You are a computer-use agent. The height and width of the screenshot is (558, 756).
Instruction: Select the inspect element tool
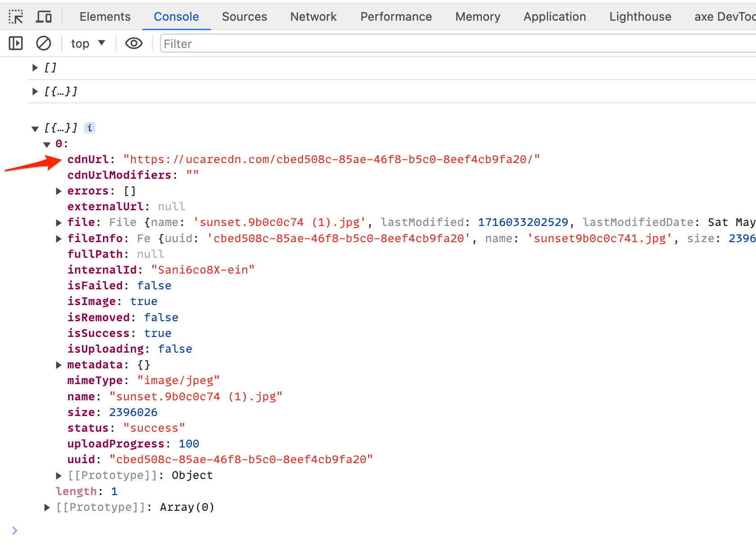click(17, 16)
